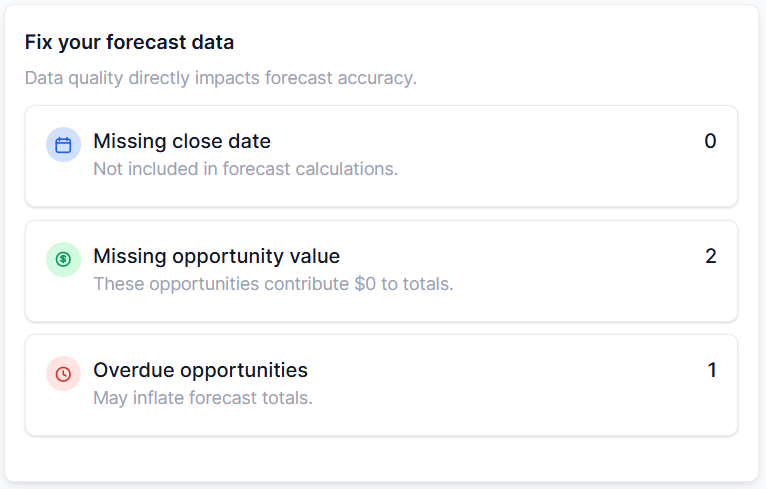
Task: Click the count 2 for missing opportunity values
Action: [711, 256]
